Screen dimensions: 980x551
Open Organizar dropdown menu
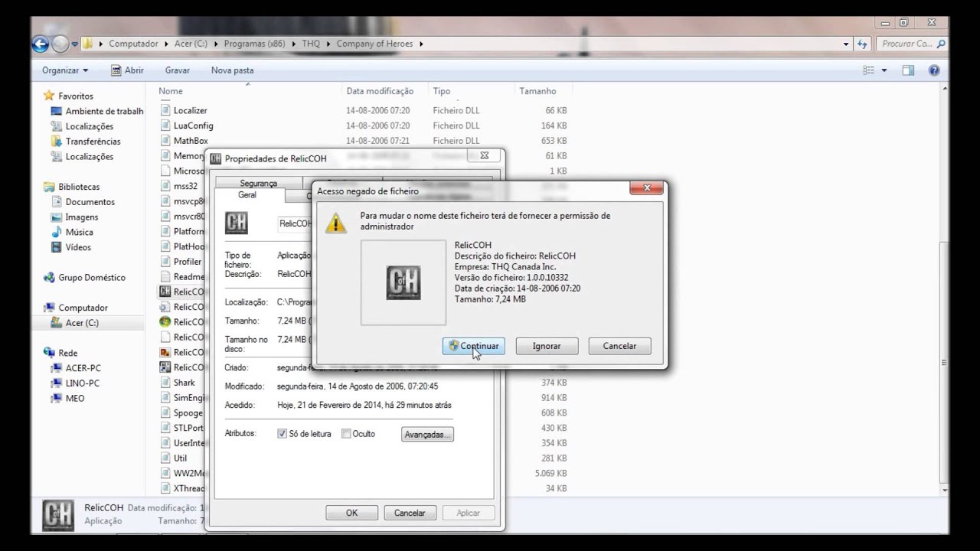65,70
